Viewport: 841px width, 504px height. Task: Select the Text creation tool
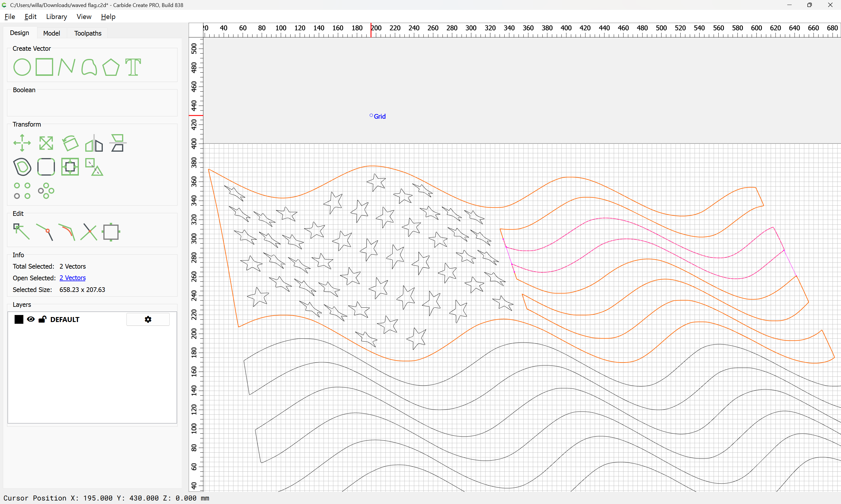coord(133,67)
